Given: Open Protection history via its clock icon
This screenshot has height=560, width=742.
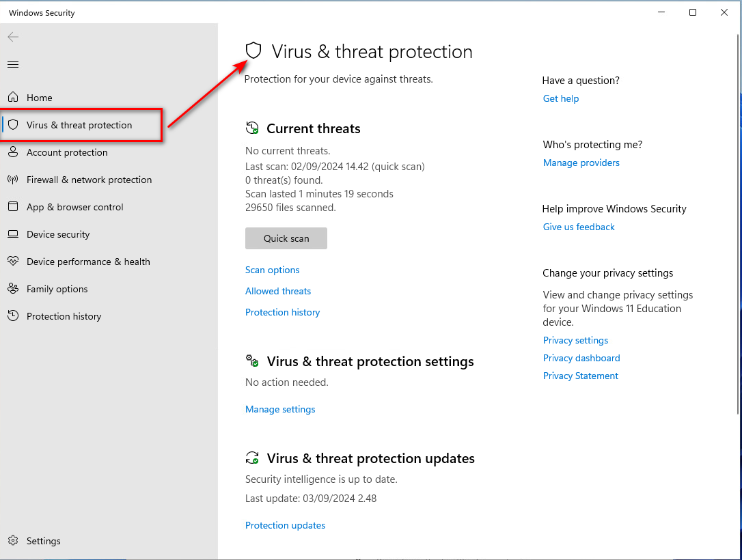Looking at the screenshot, I should (x=13, y=316).
